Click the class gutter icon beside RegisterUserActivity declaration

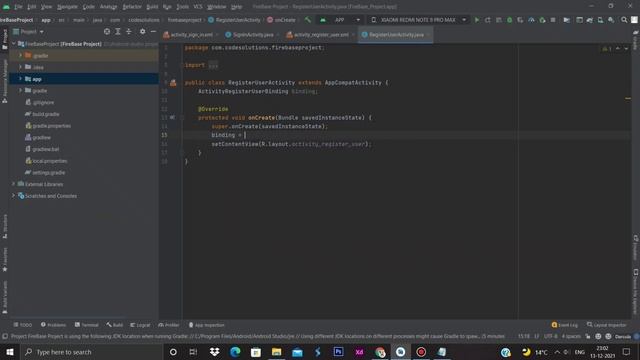(173, 83)
